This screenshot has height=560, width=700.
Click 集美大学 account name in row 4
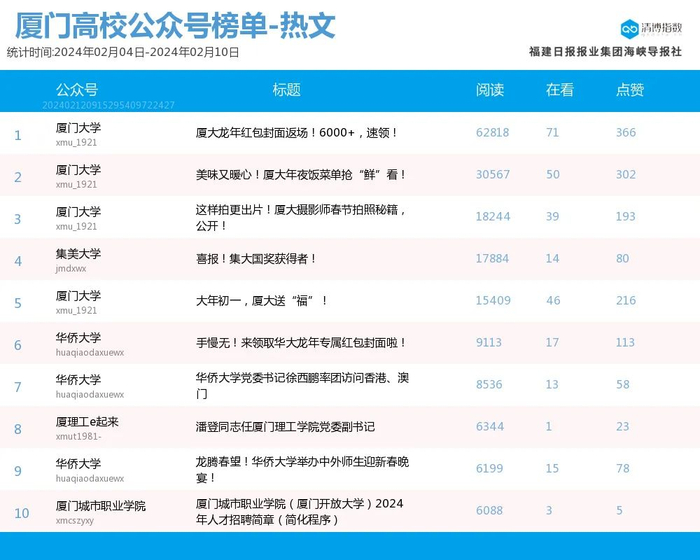coord(78,254)
